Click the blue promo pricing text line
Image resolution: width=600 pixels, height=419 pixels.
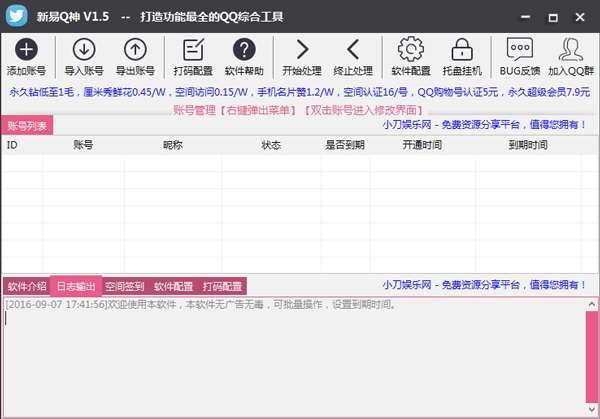[x=300, y=92]
